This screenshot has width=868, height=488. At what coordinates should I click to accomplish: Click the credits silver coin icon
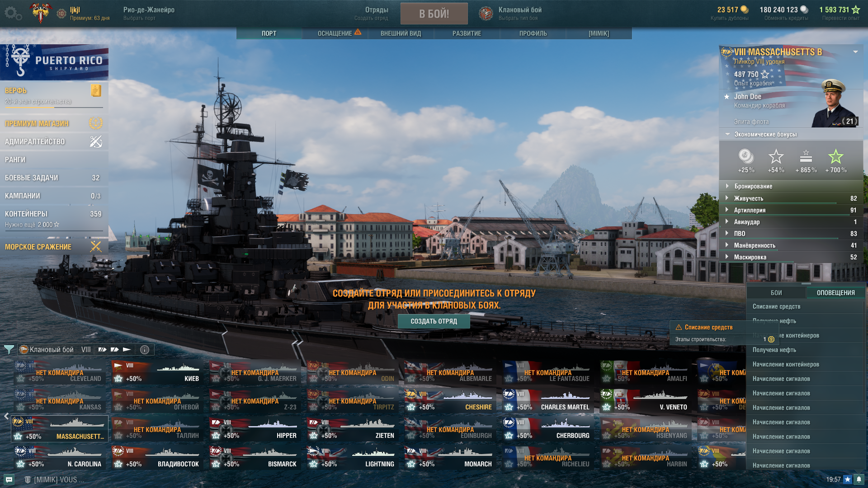(804, 9)
